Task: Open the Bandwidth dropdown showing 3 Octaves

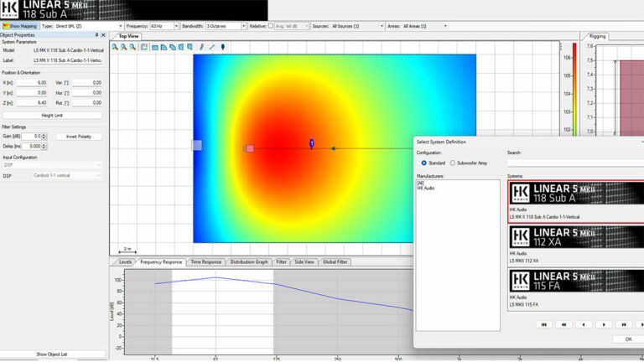Action: point(226,26)
